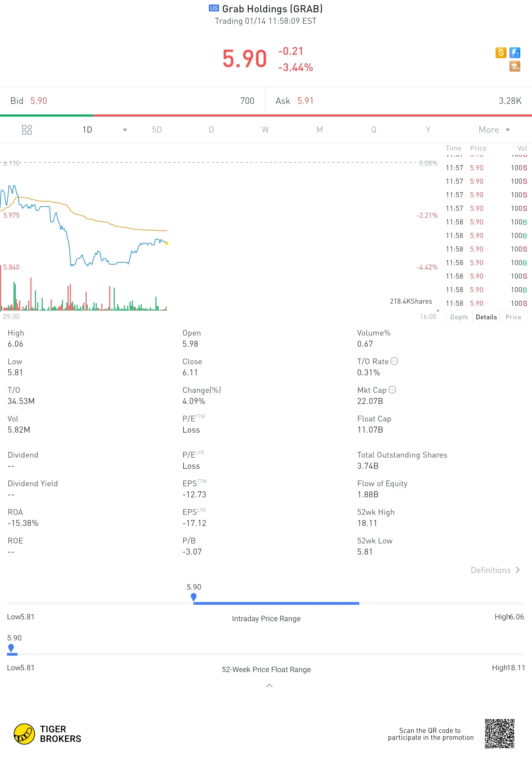The width and height of the screenshot is (532, 773).
Task: Click the promotion QR code
Action: (499, 734)
